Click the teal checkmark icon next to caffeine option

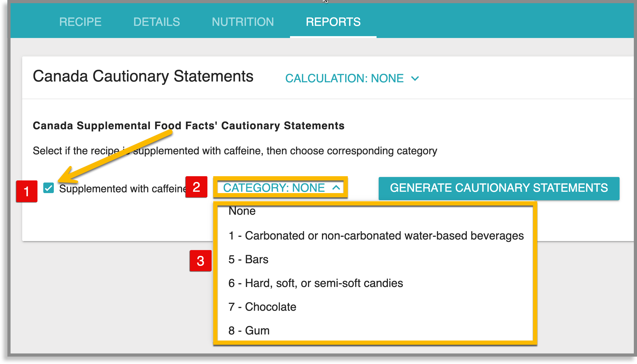pyautogui.click(x=48, y=188)
